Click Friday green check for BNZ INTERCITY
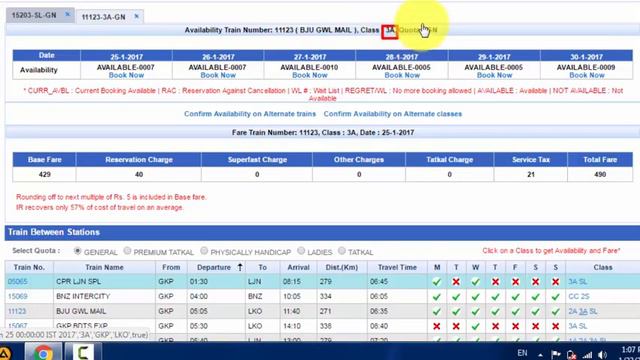The image size is (640, 360). [515, 297]
